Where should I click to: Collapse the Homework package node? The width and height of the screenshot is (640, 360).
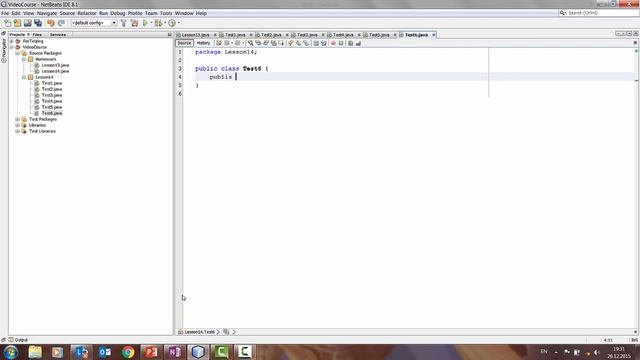(x=24, y=59)
